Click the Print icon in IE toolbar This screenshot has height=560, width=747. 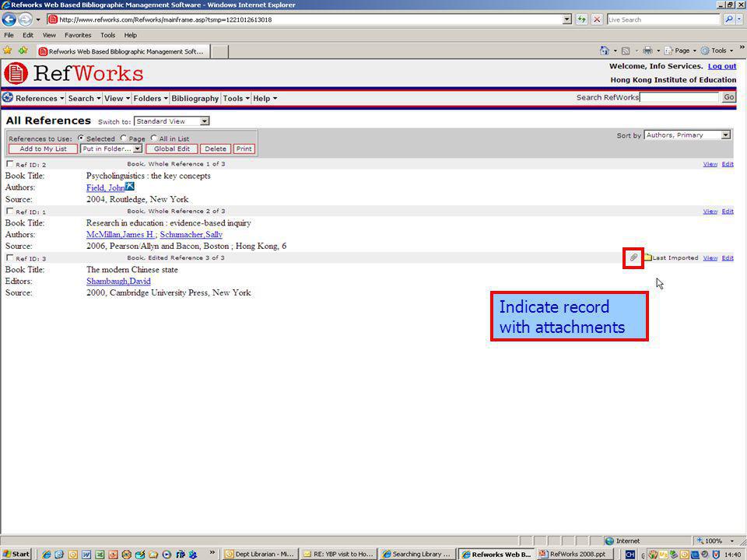[x=647, y=51]
